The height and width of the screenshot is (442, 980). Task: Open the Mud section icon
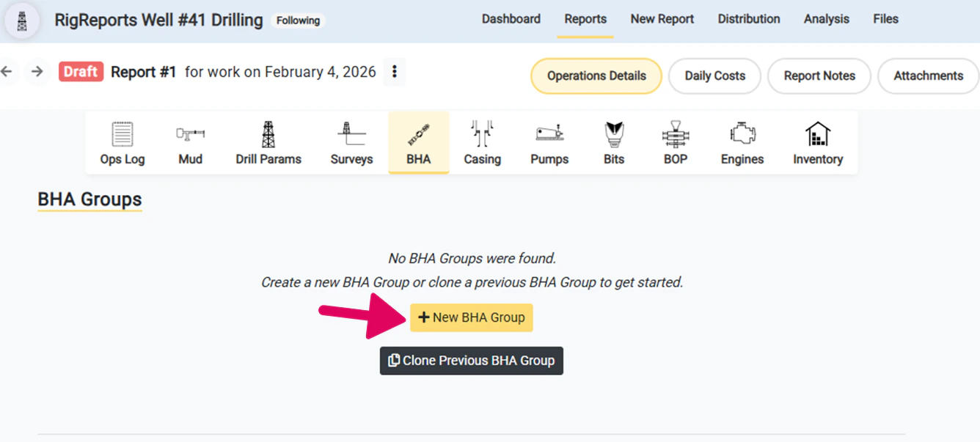pyautogui.click(x=190, y=141)
